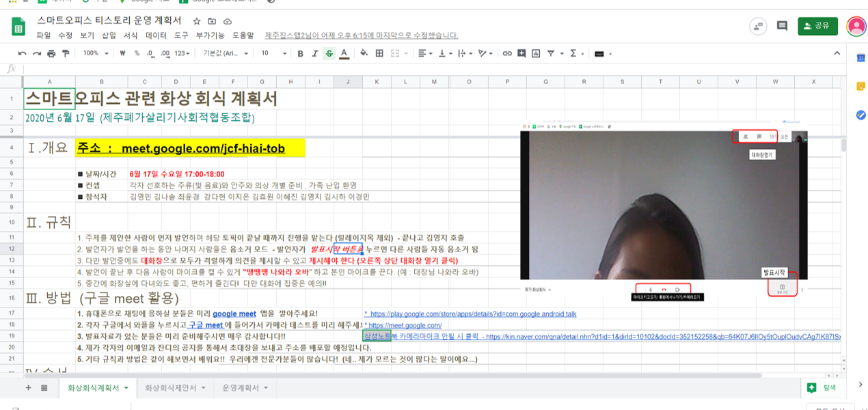Screen dimensions: 868x410
Task: Add a new sheet with plus
Action: tap(28, 388)
